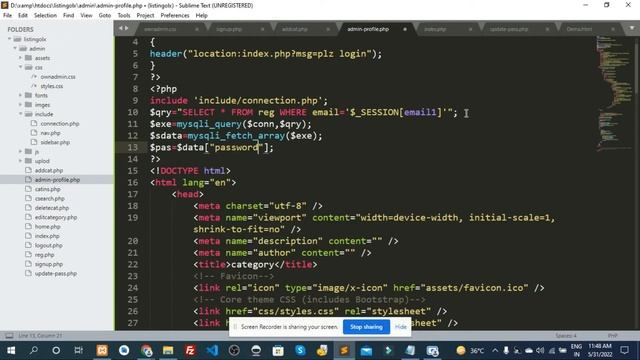Close the signup.php tab
The image size is (640, 360).
[262, 29]
